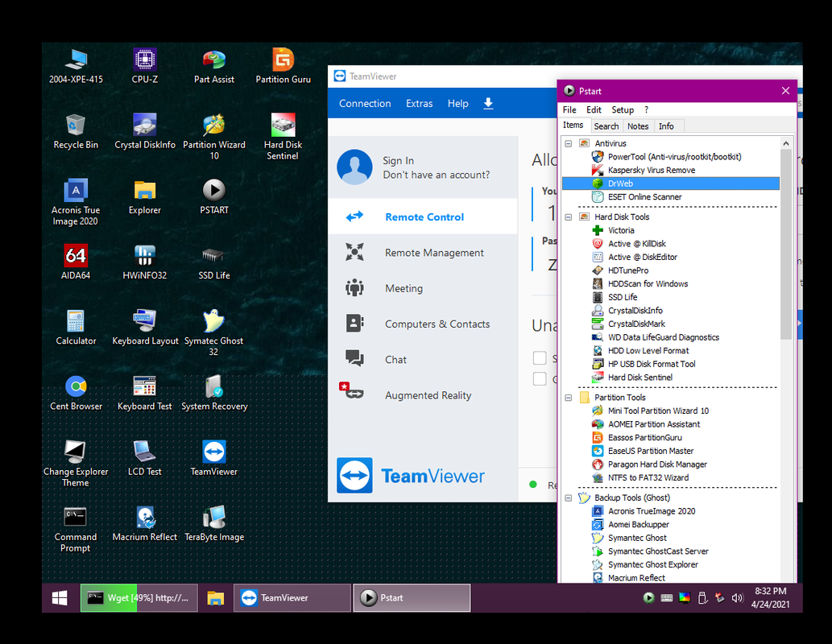832x644 pixels.
Task: Open the System Recovery desktop icon
Action: pos(213,393)
